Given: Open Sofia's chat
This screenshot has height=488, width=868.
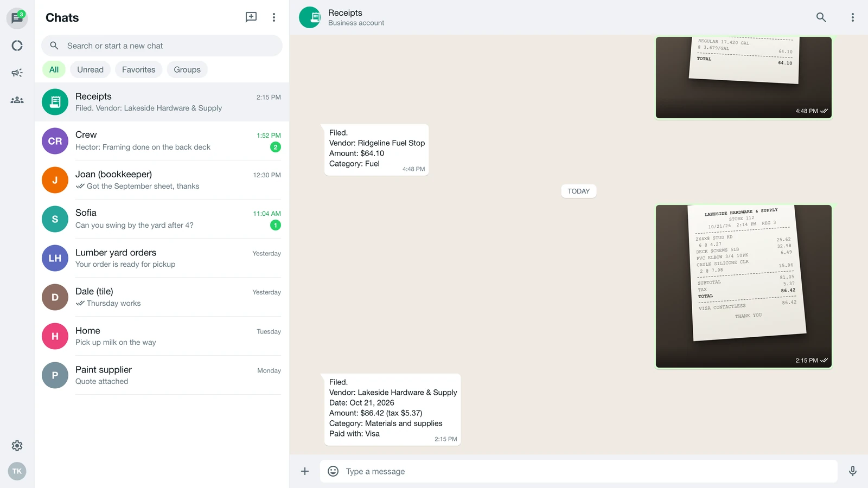Looking at the screenshot, I should pos(162,219).
